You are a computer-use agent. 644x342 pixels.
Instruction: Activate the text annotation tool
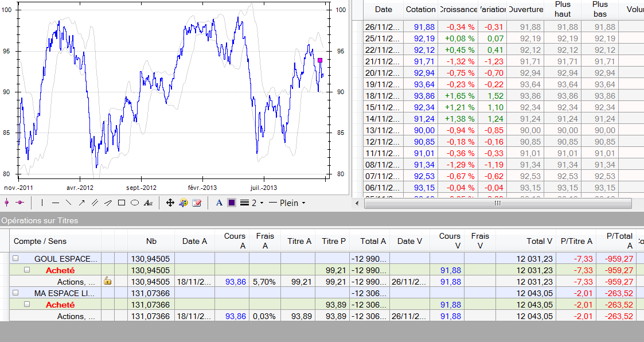(148, 203)
